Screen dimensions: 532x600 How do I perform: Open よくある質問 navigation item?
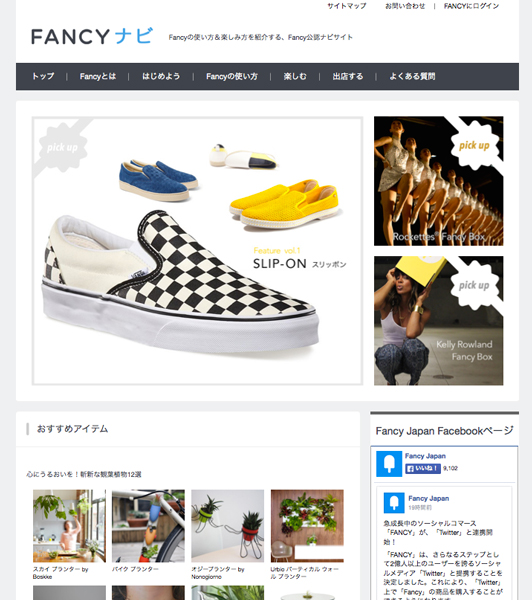412,77
